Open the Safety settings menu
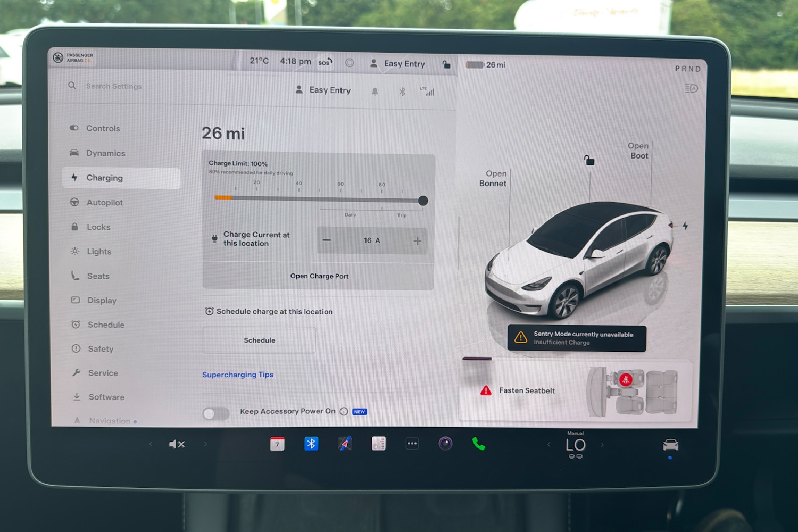798x532 pixels. 101,349
